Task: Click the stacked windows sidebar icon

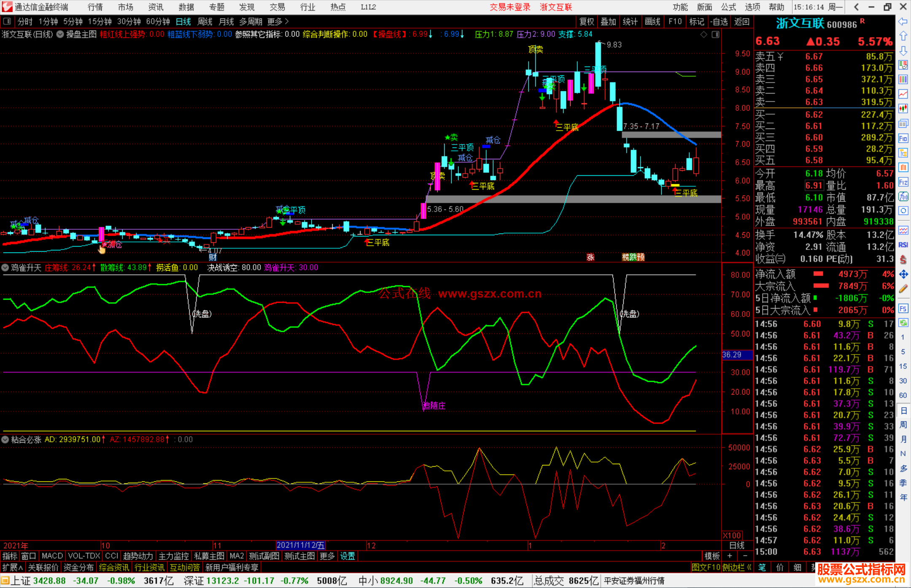Action: coord(903,124)
